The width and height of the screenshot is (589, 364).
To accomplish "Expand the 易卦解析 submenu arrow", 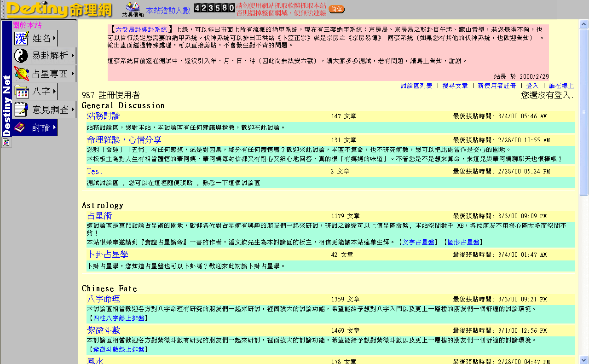I will point(73,55).
